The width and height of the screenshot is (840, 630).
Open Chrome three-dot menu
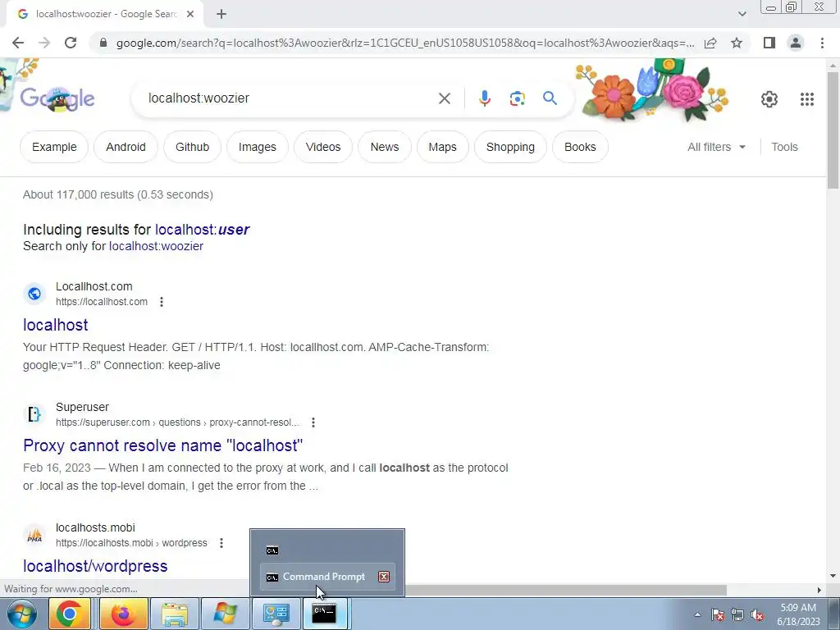click(x=822, y=43)
